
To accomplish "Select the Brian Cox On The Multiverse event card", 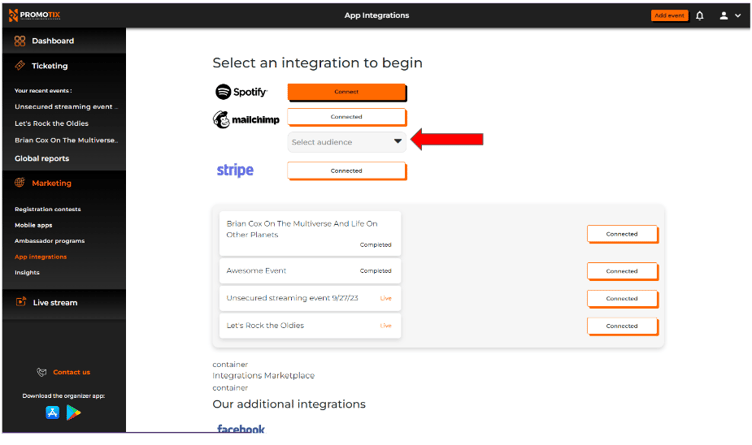I will coord(310,234).
